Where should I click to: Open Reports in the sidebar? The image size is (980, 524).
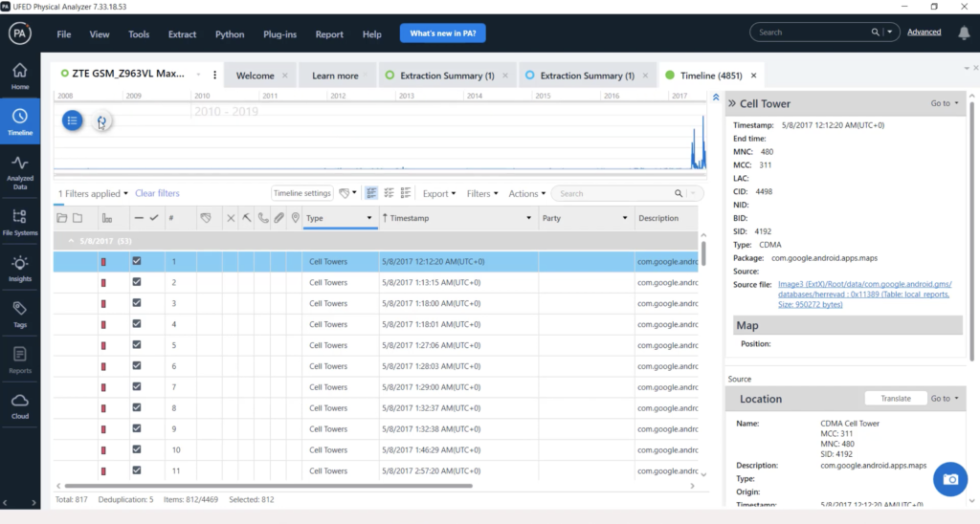click(20, 360)
